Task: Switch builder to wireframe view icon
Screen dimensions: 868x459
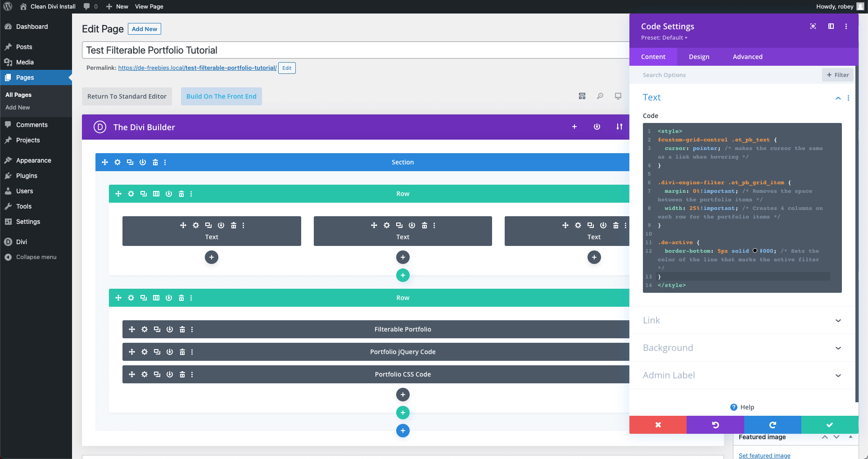Action: point(582,96)
